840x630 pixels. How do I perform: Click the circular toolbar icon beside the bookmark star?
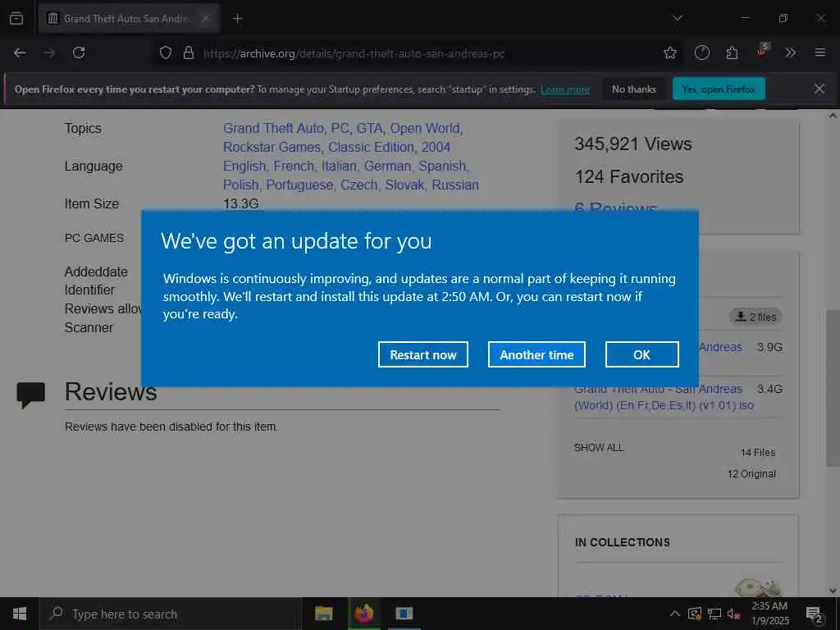702,53
